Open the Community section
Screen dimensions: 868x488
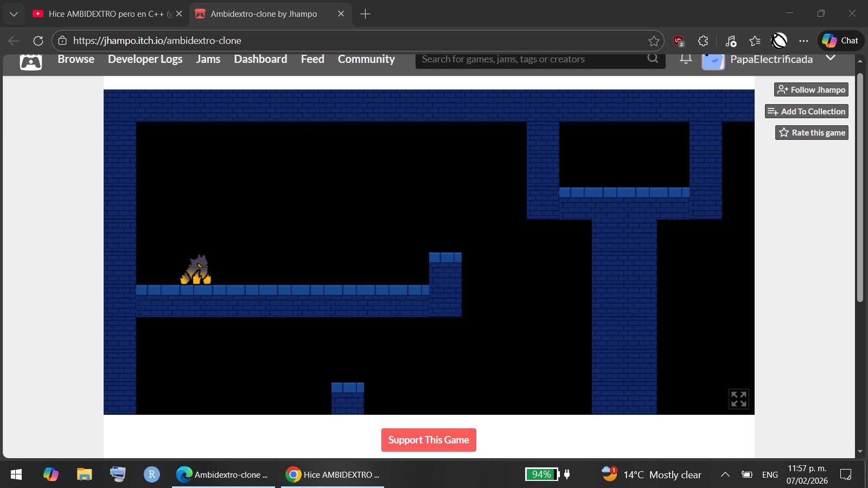[366, 59]
